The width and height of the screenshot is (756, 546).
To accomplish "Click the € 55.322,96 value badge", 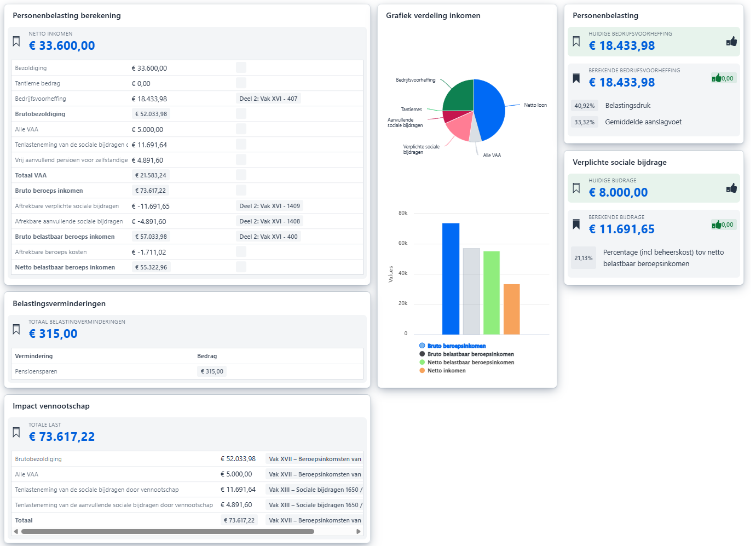I will [x=151, y=267].
